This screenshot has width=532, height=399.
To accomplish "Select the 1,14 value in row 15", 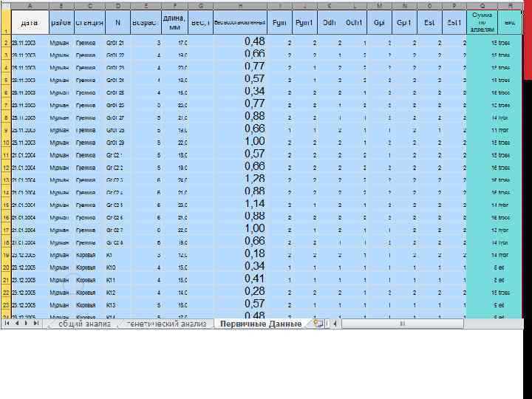I will 240,204.
